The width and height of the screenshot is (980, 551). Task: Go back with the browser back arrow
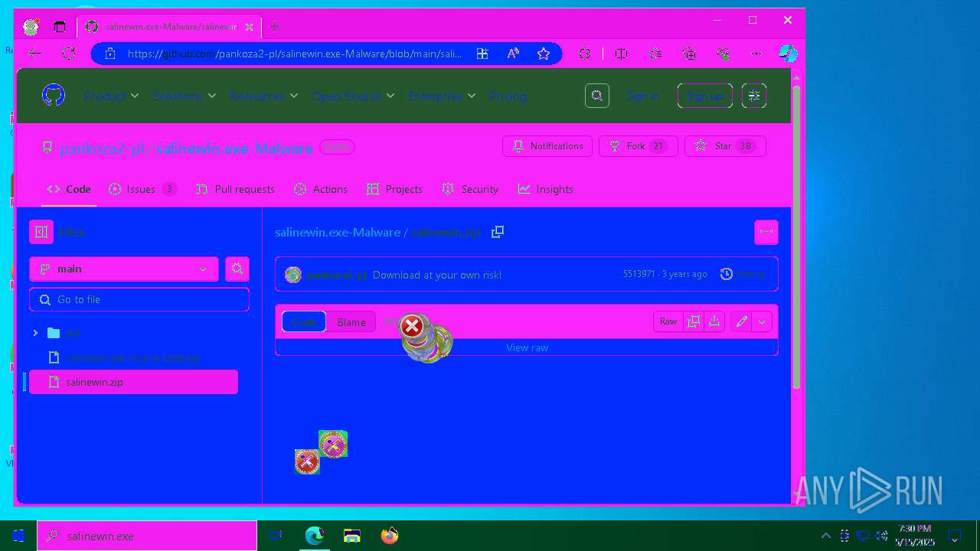[34, 54]
